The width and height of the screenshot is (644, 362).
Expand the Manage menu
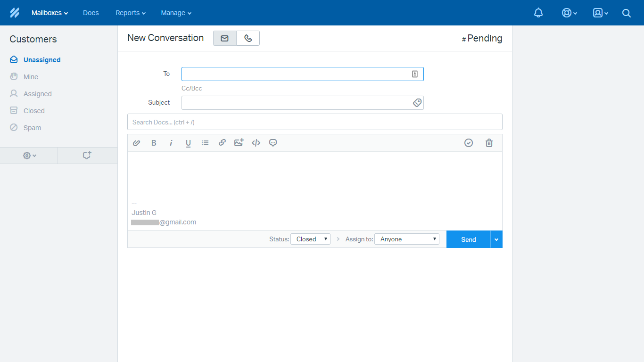point(176,13)
